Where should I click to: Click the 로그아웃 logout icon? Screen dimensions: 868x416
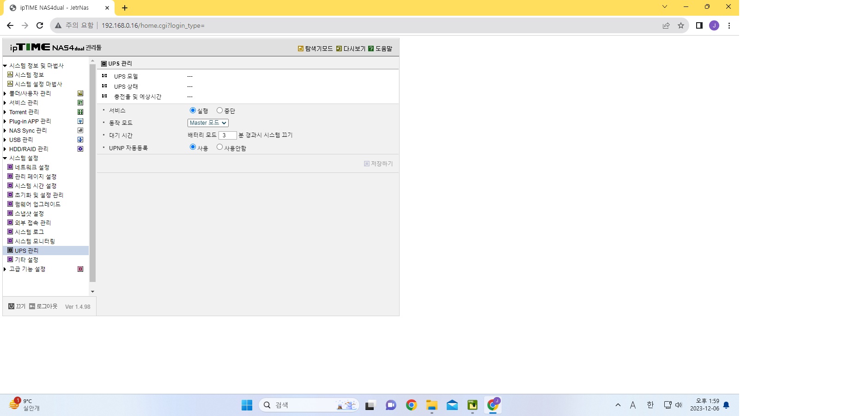point(32,306)
